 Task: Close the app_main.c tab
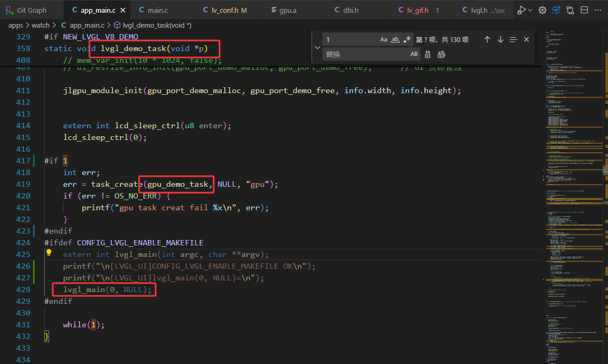point(123,11)
